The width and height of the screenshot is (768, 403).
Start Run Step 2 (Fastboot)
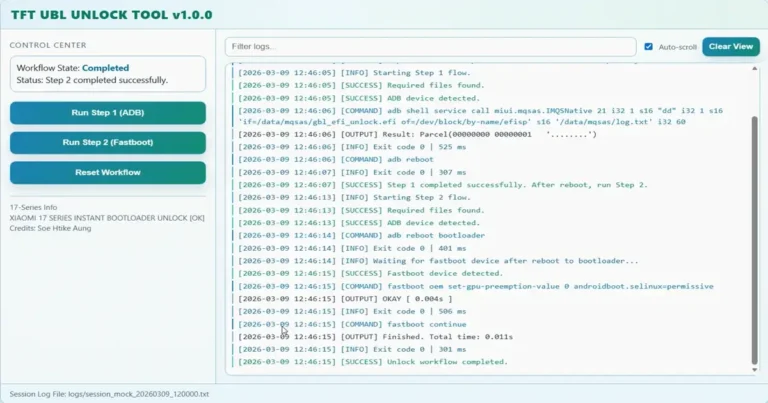pos(108,143)
